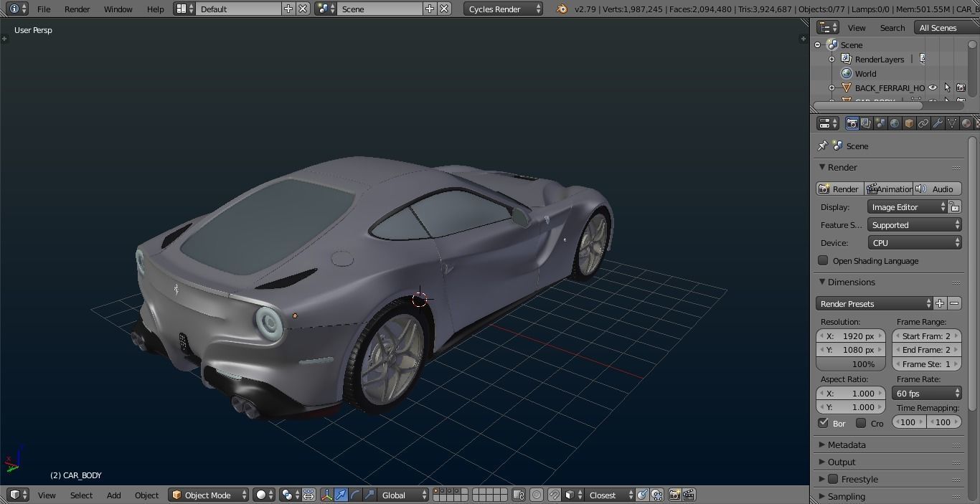
Task: Open the File menu
Action: (44, 9)
